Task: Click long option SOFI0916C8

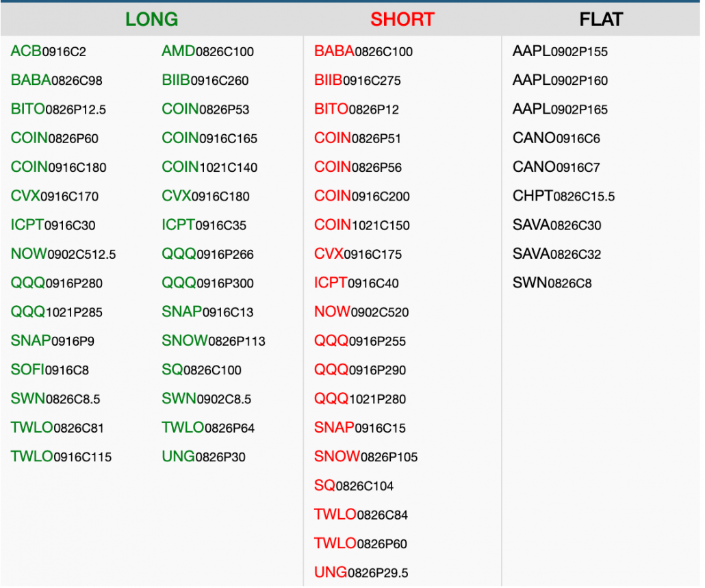Action: click(49, 370)
